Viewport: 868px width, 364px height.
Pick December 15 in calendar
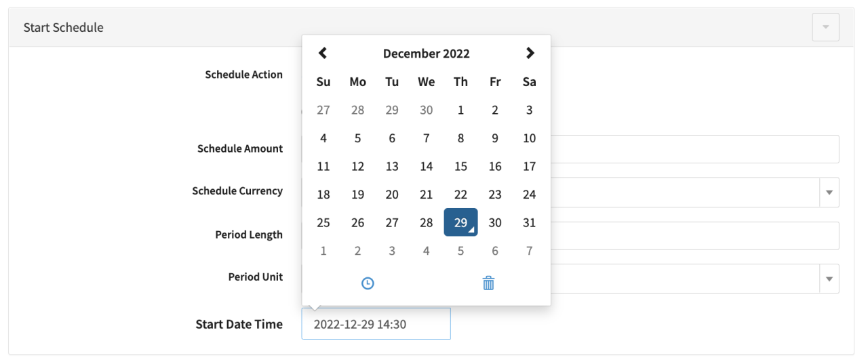coord(460,166)
